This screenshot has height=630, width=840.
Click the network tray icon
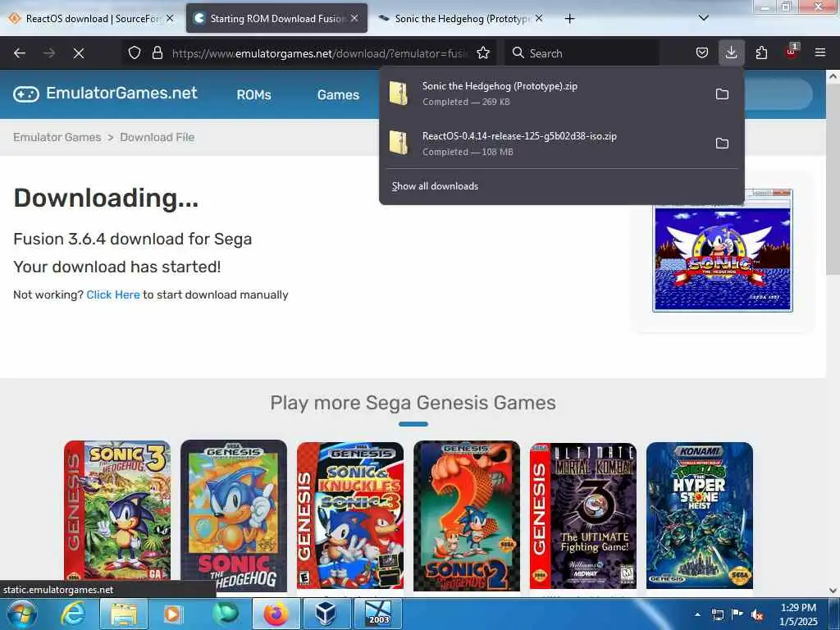click(x=717, y=615)
